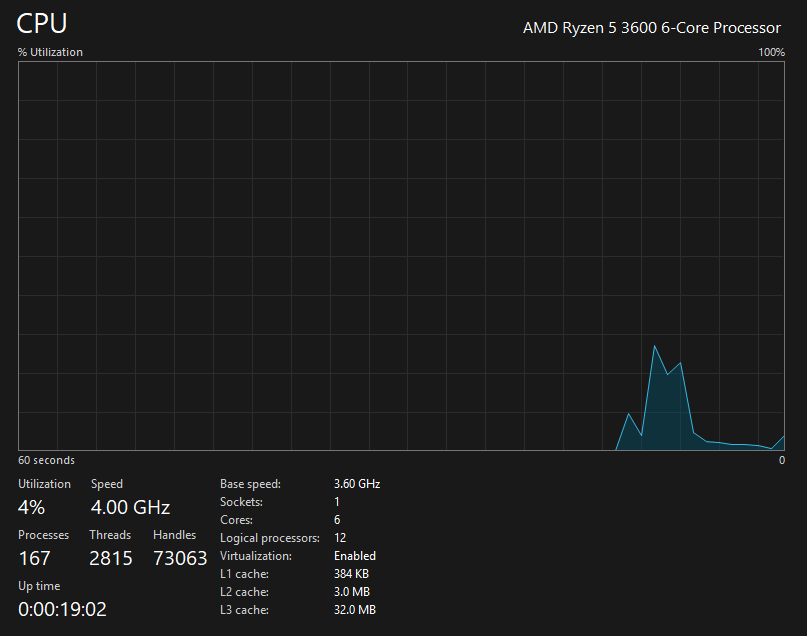Select the 3.0 MB L2 cache value
The width and height of the screenshot is (807, 636).
(352, 592)
